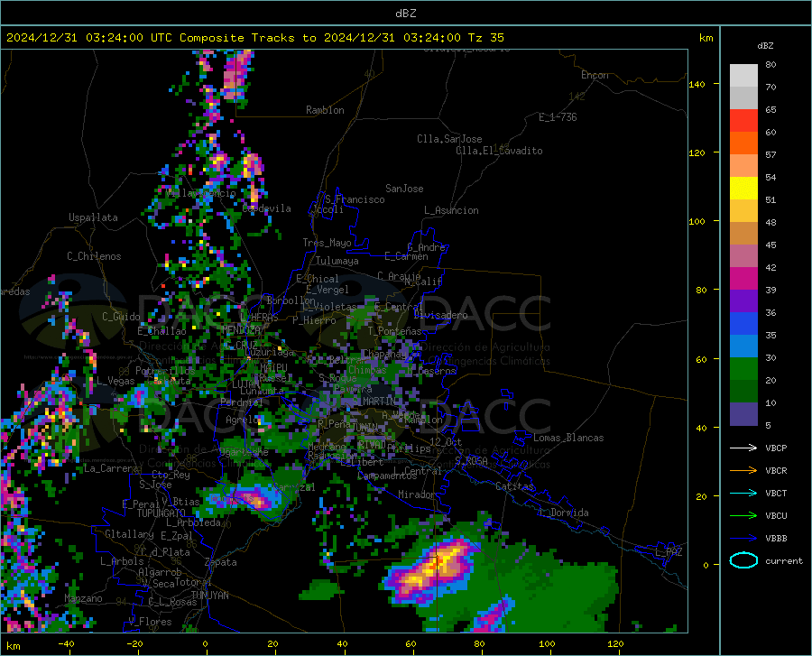Click the 'Uspallata' place label

(x=93, y=217)
